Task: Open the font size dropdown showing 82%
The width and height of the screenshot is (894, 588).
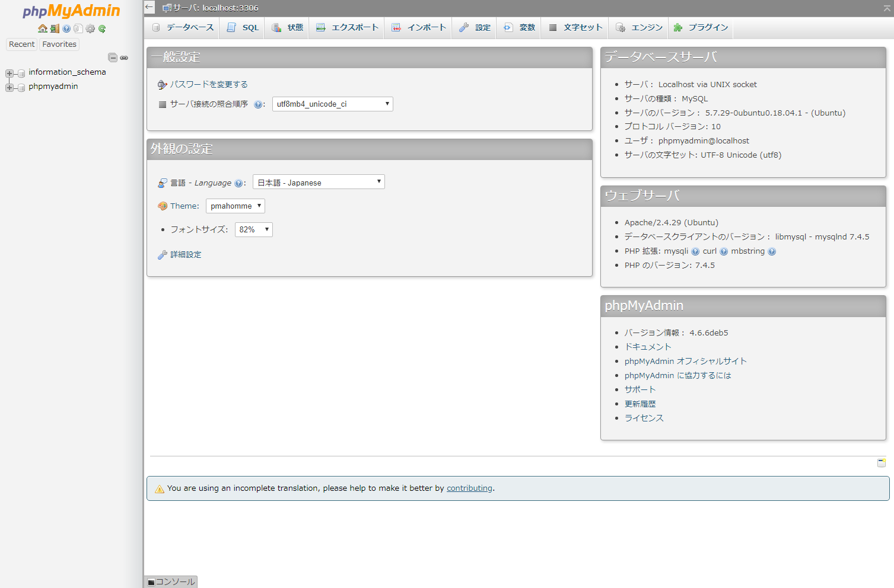Action: pyautogui.click(x=253, y=229)
